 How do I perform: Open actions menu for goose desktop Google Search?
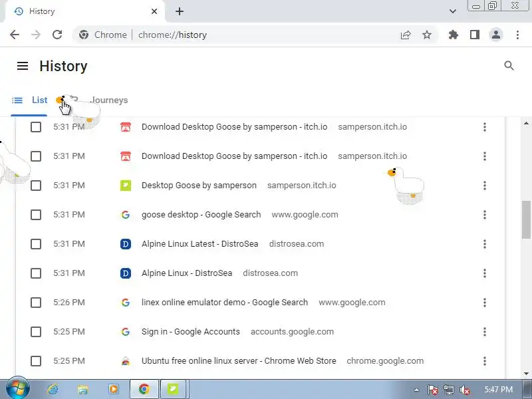click(x=485, y=215)
